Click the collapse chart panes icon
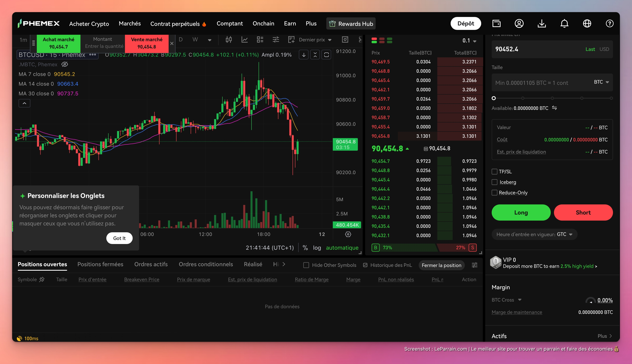Viewport: 632px width, 364px height. 315,55
